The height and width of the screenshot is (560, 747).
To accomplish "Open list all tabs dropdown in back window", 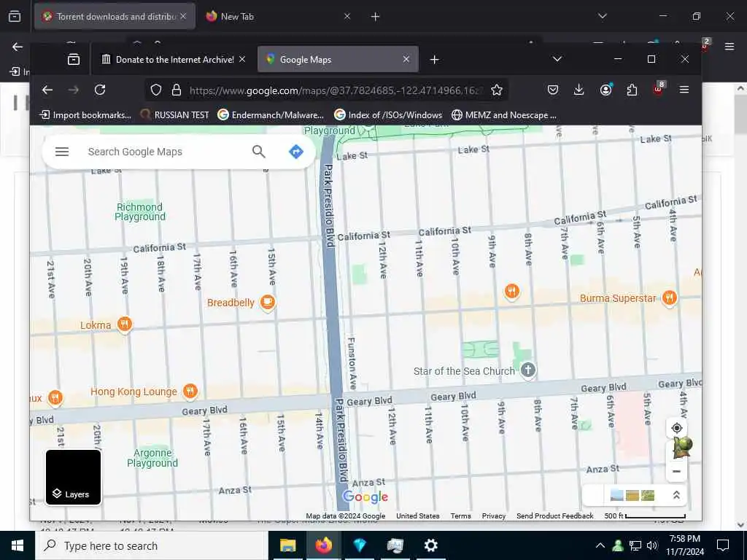I will tap(602, 16).
